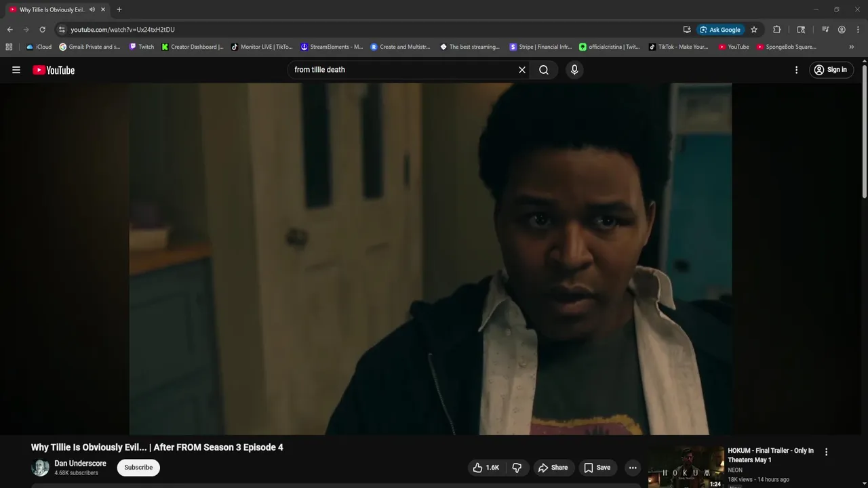Expand hidden bookmarks chevron

852,47
